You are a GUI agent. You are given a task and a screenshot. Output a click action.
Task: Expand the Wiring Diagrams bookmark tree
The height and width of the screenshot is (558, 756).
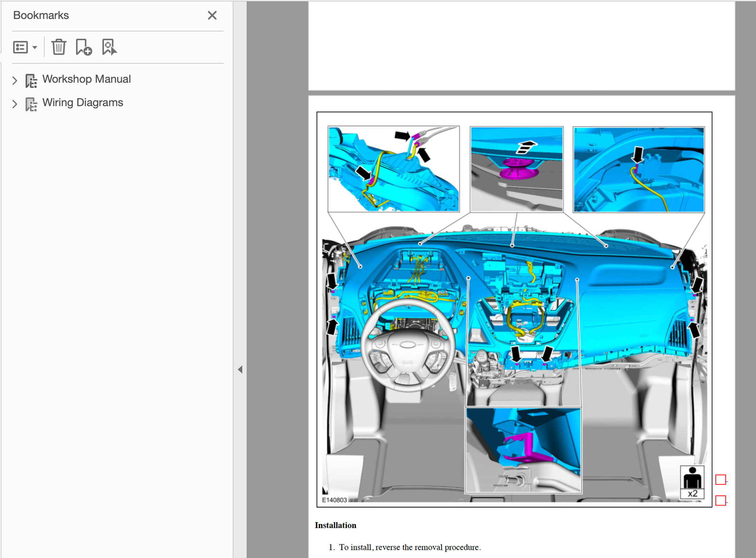point(15,104)
